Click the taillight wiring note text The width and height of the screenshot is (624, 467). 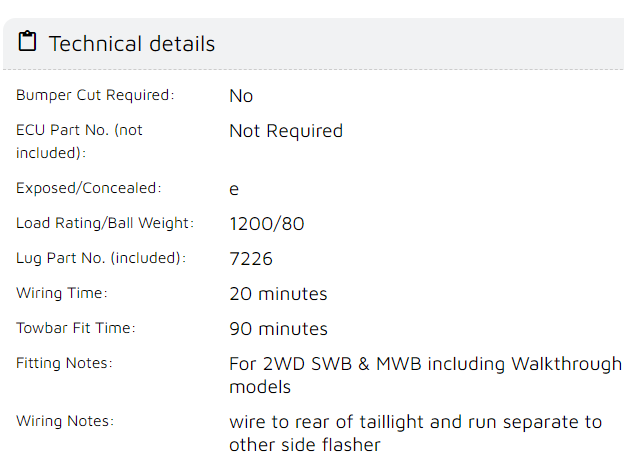pos(415,434)
